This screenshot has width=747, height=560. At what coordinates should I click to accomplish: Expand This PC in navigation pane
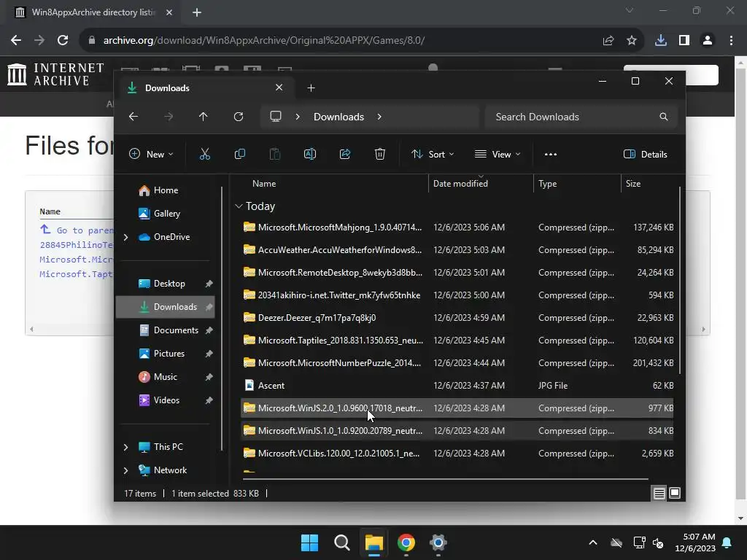(x=125, y=447)
